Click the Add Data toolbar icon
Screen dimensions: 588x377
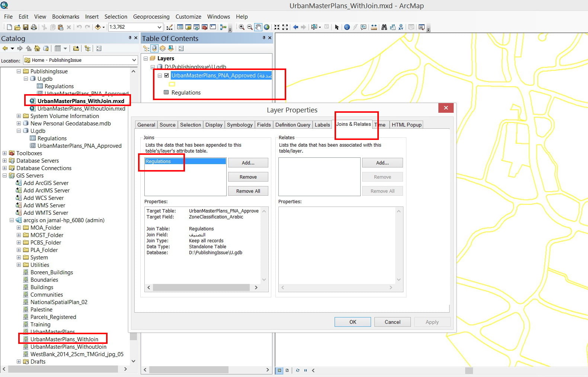point(98,27)
